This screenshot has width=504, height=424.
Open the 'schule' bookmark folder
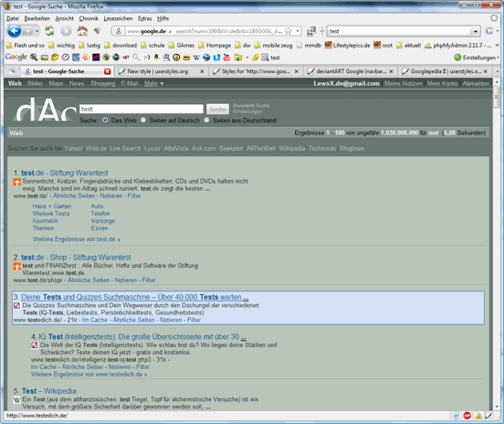(152, 46)
